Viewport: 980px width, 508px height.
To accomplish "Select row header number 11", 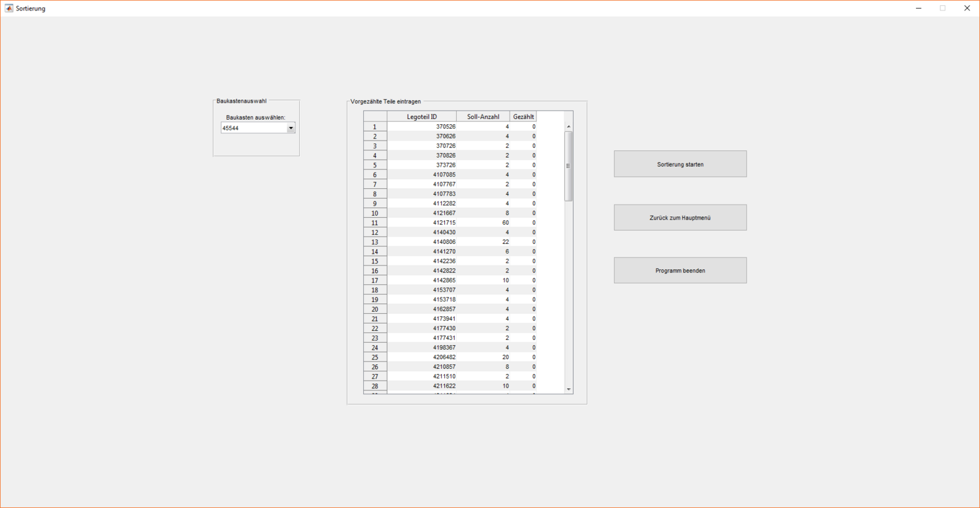I will [x=375, y=223].
